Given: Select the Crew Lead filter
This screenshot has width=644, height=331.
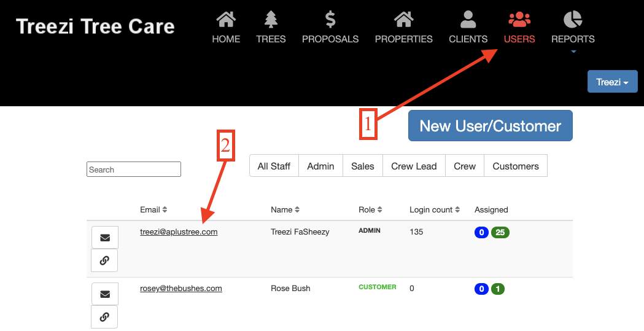Looking at the screenshot, I should pyautogui.click(x=414, y=166).
